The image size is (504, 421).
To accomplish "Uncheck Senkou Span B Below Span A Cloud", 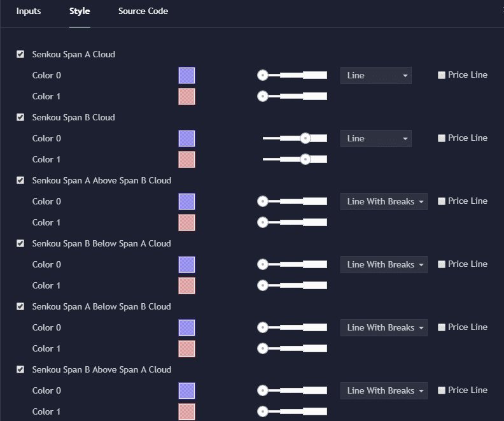I will (20, 243).
